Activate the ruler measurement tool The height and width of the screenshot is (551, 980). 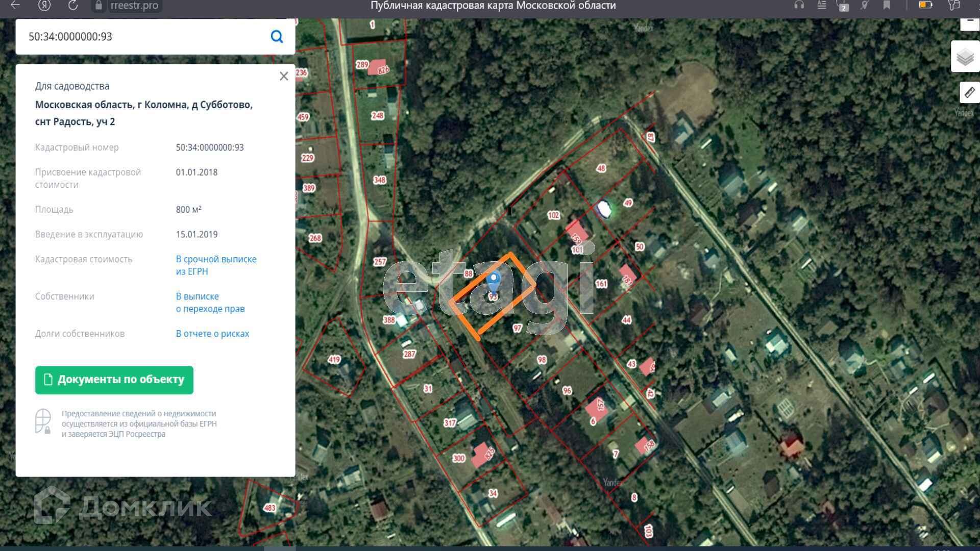pos(969,93)
